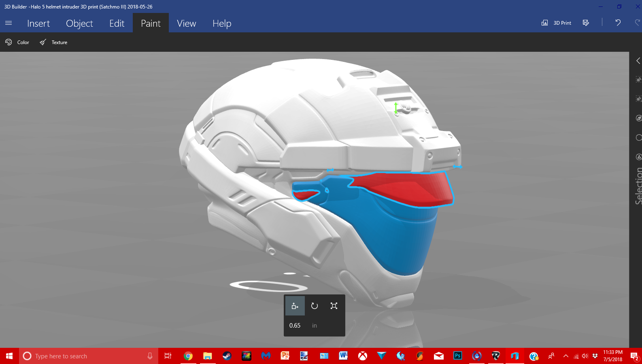
Task: Select the Texture paint tool
Action: point(53,42)
